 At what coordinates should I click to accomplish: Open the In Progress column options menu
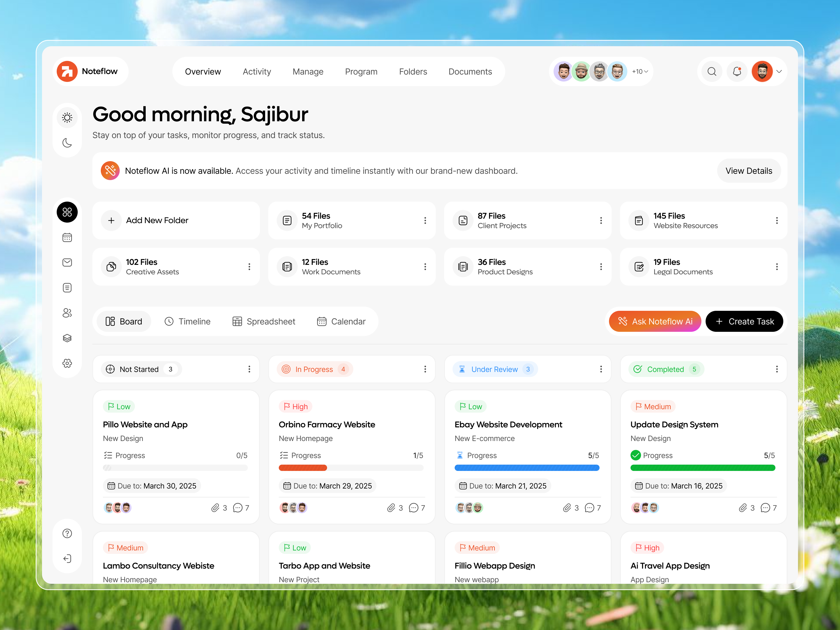click(x=425, y=369)
